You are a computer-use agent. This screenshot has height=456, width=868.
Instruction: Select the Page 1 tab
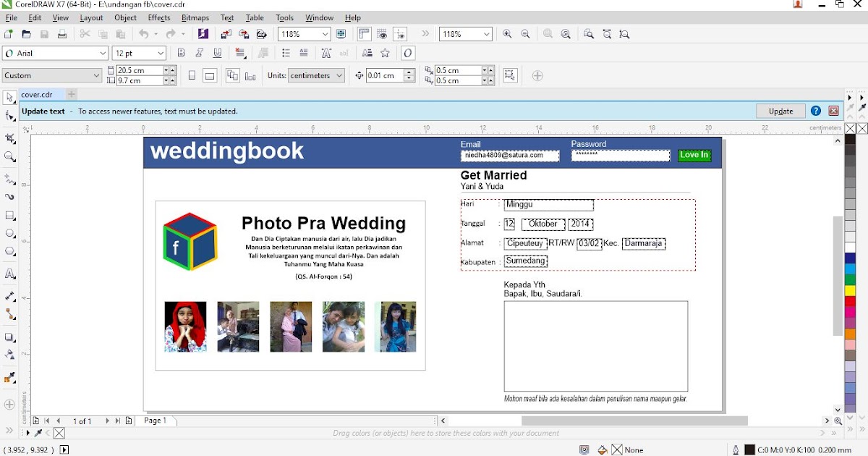pyautogui.click(x=155, y=421)
